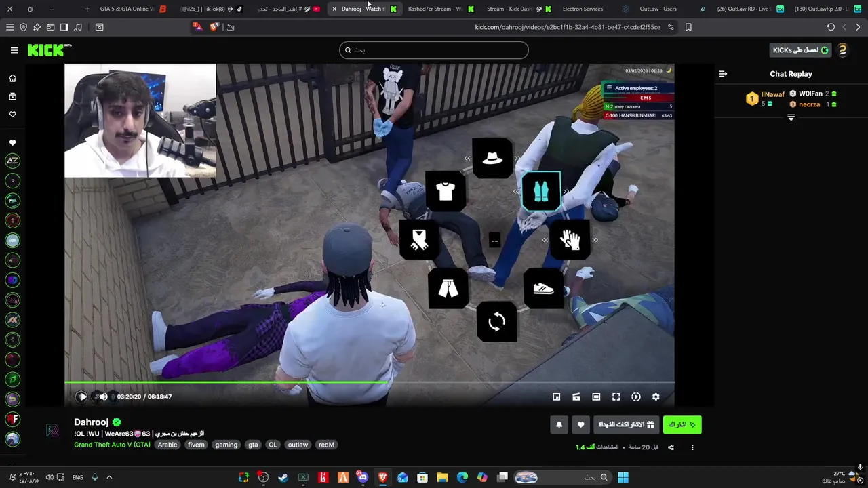The height and width of the screenshot is (488, 868).
Task: Toggle theater mode in video player
Action: 596,396
